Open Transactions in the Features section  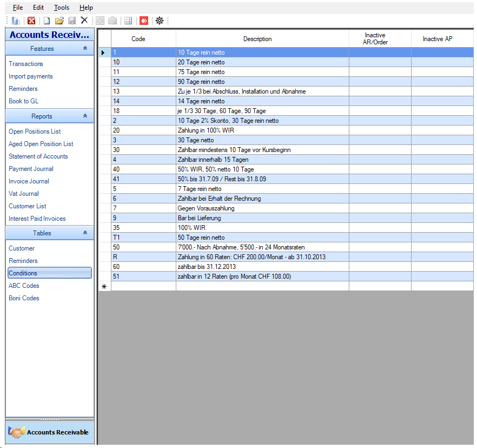click(26, 64)
